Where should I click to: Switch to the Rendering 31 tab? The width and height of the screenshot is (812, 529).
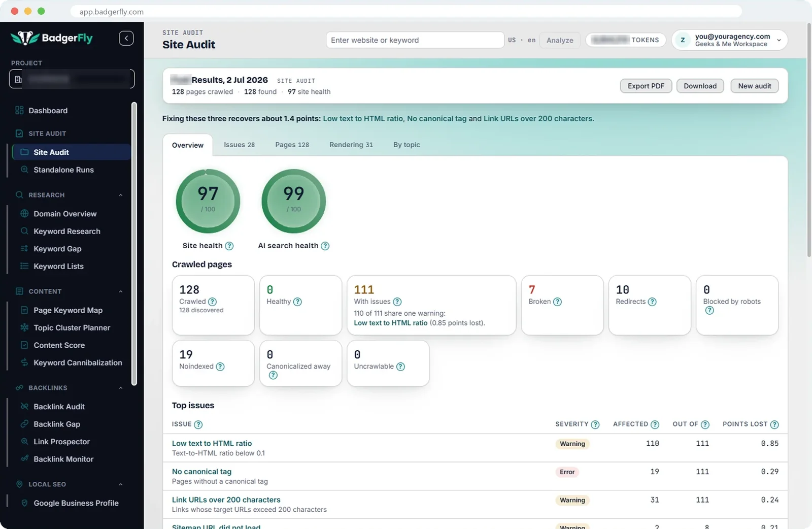click(351, 145)
